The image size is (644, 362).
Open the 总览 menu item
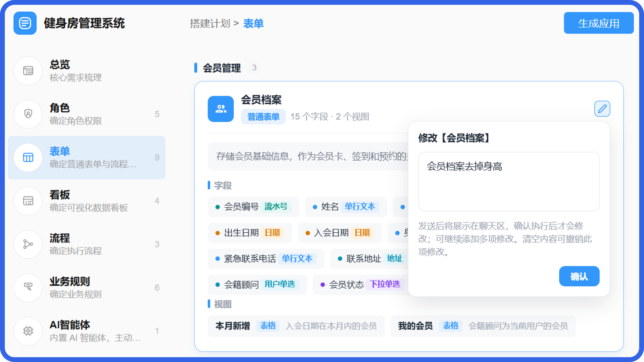tap(87, 71)
